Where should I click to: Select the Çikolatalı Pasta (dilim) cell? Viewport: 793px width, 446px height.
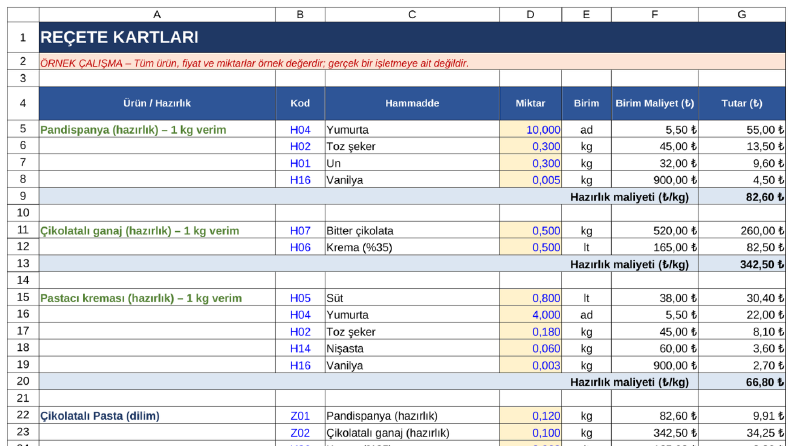[157, 416]
